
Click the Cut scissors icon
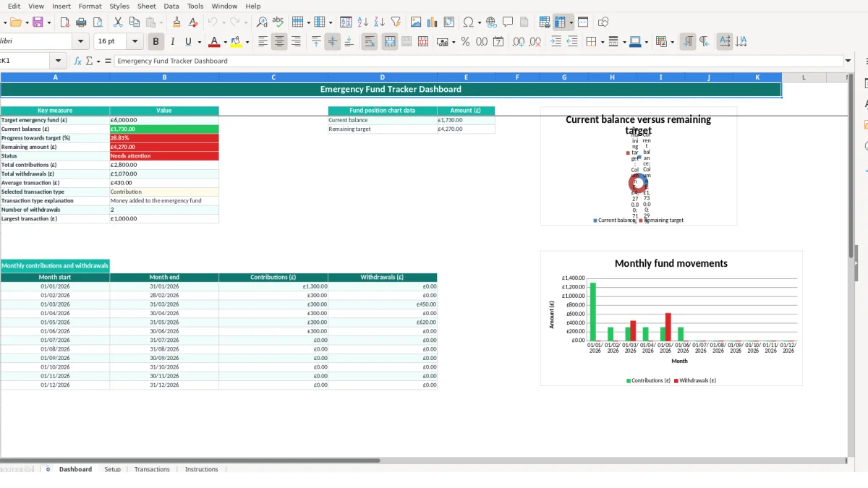118,22
